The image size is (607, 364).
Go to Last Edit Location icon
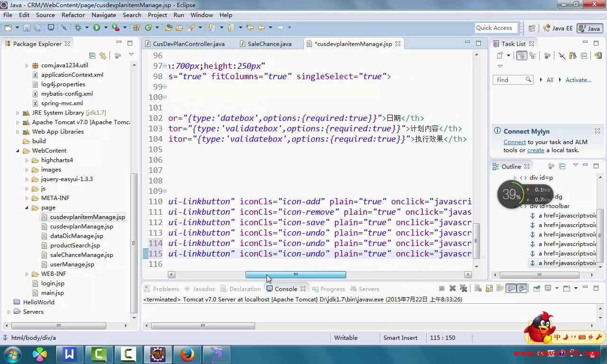250,28
